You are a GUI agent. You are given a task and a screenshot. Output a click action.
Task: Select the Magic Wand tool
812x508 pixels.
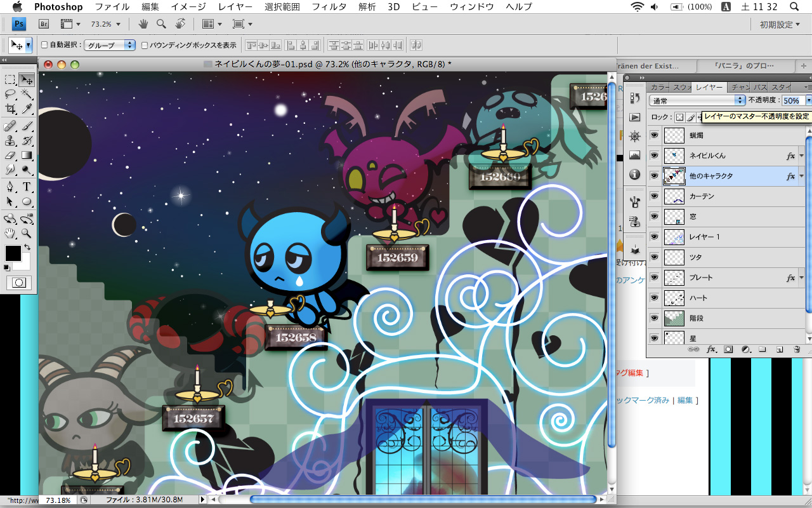click(x=27, y=95)
